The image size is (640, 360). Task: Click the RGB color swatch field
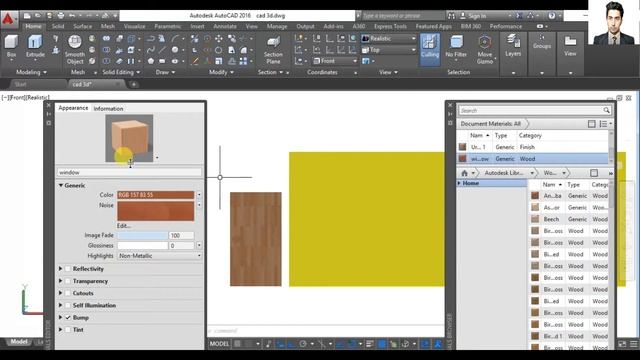(x=156, y=195)
